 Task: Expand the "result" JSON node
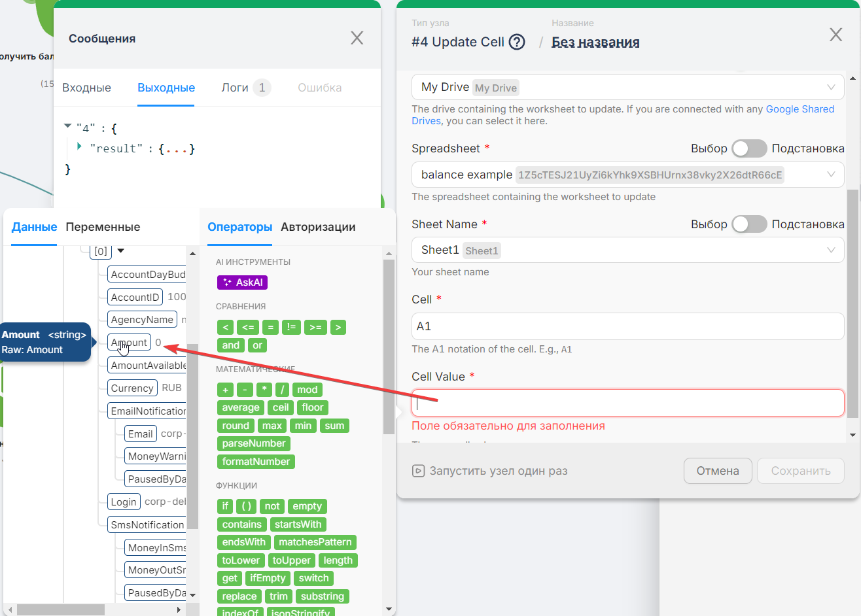pyautogui.click(x=80, y=146)
